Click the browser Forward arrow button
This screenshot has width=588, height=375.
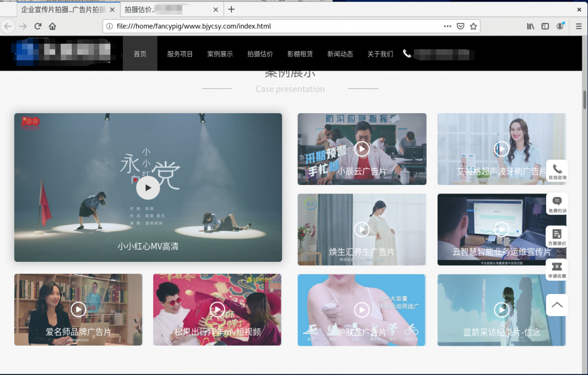[23, 26]
